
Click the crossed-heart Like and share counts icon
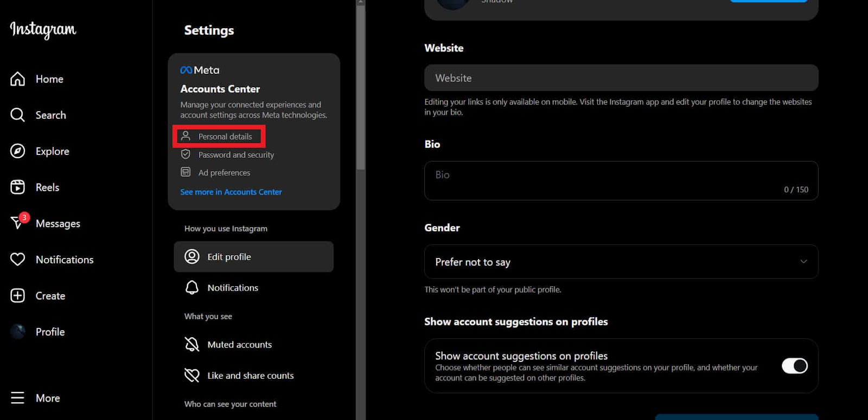click(192, 375)
